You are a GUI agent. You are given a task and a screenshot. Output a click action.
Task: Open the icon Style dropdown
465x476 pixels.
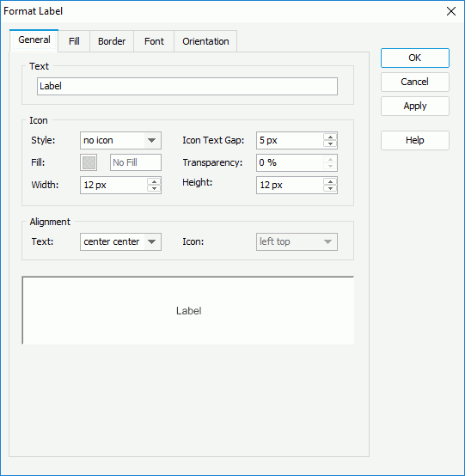(120, 140)
